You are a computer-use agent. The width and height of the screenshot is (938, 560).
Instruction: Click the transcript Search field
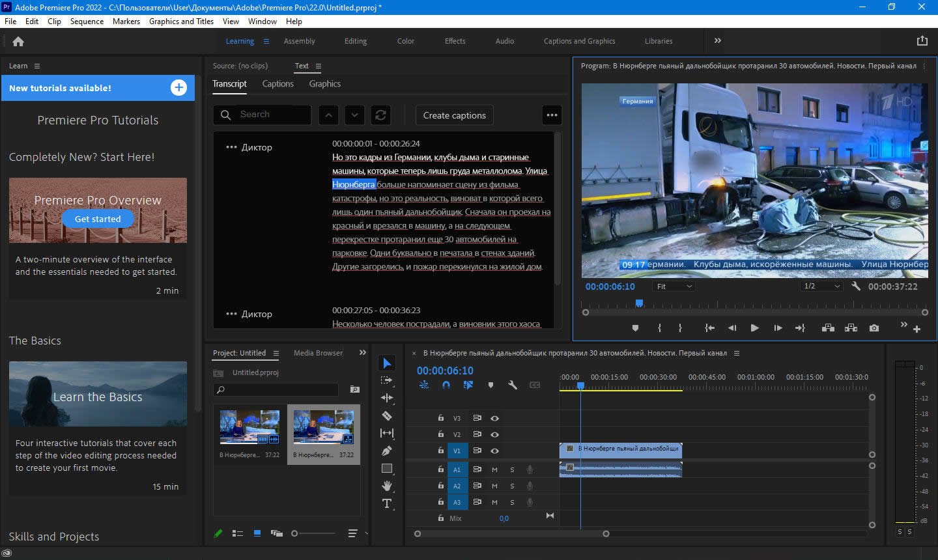coord(270,115)
